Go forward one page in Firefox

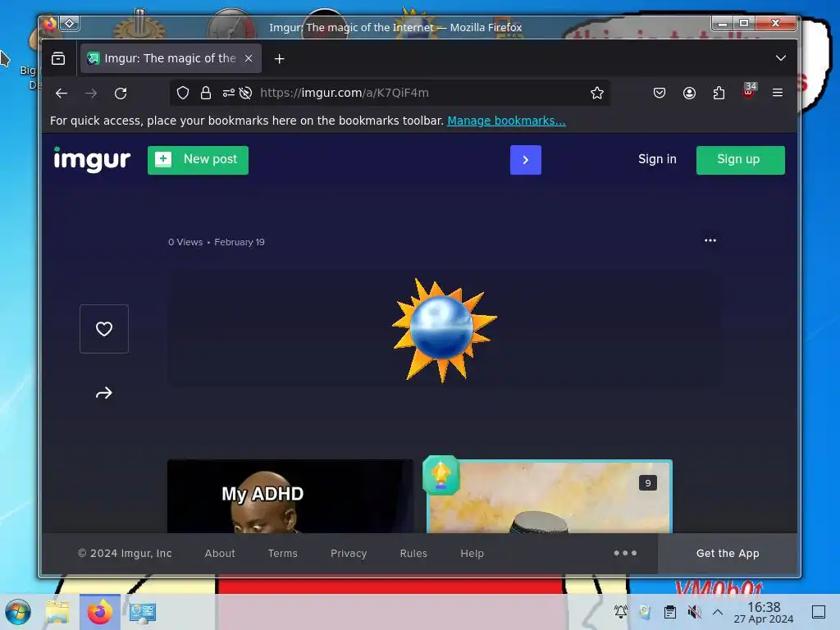pos(91,94)
